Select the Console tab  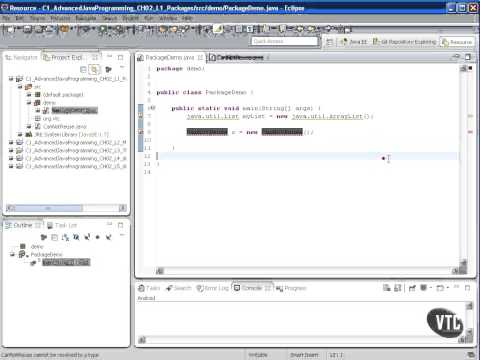click(x=252, y=288)
